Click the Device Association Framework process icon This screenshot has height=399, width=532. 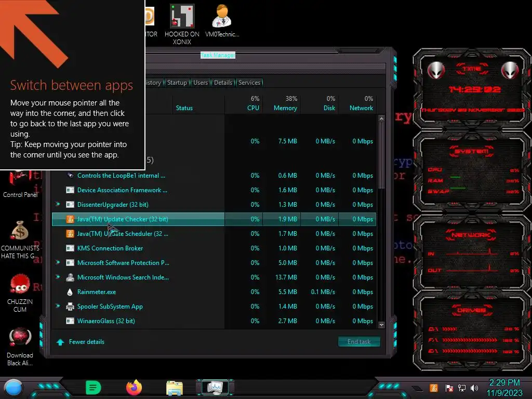click(x=70, y=190)
